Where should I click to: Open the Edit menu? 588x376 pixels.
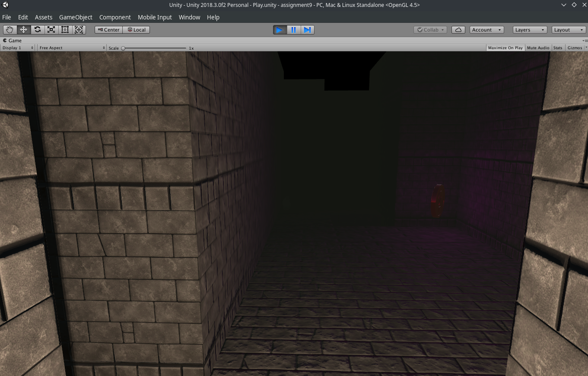23,17
